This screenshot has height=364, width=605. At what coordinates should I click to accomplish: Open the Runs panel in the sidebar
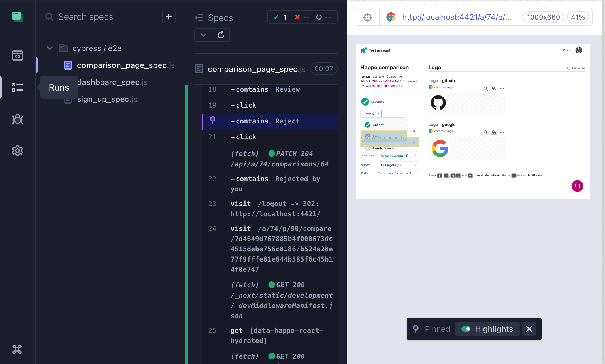pyautogui.click(x=18, y=87)
